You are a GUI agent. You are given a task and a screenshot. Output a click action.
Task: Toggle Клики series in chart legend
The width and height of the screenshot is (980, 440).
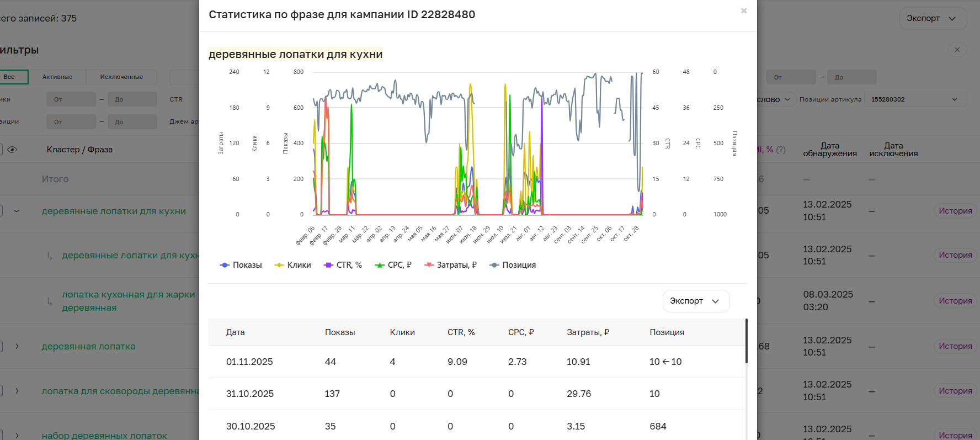[293, 265]
